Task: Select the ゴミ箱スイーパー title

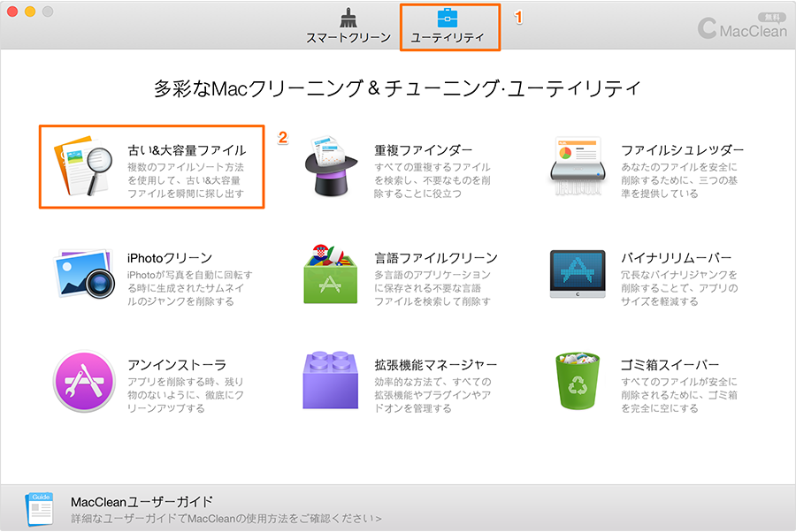Action: pyautogui.click(x=670, y=365)
